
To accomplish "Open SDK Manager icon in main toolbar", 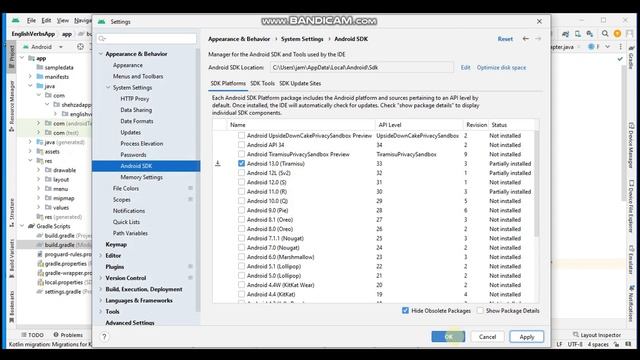I will 590,34.
